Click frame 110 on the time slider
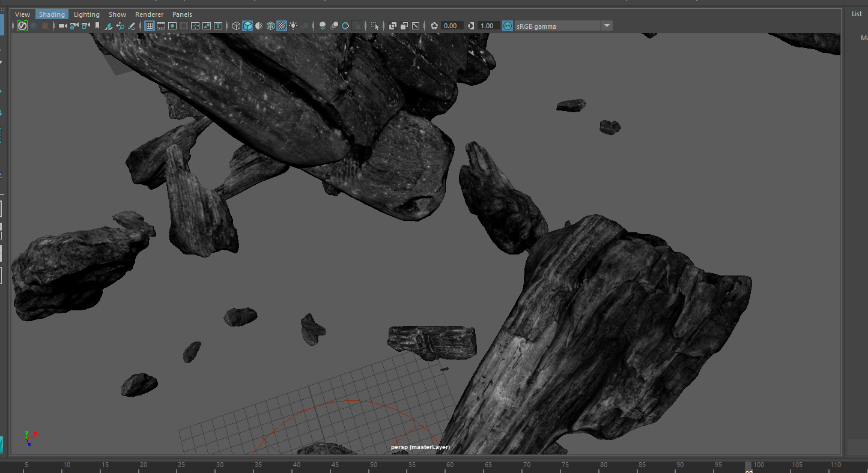 click(x=835, y=465)
